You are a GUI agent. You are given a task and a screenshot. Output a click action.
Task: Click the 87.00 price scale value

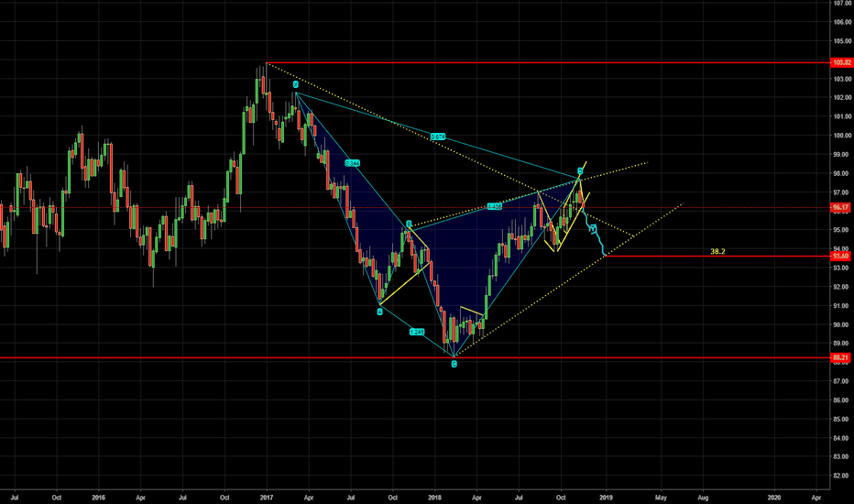click(x=843, y=381)
